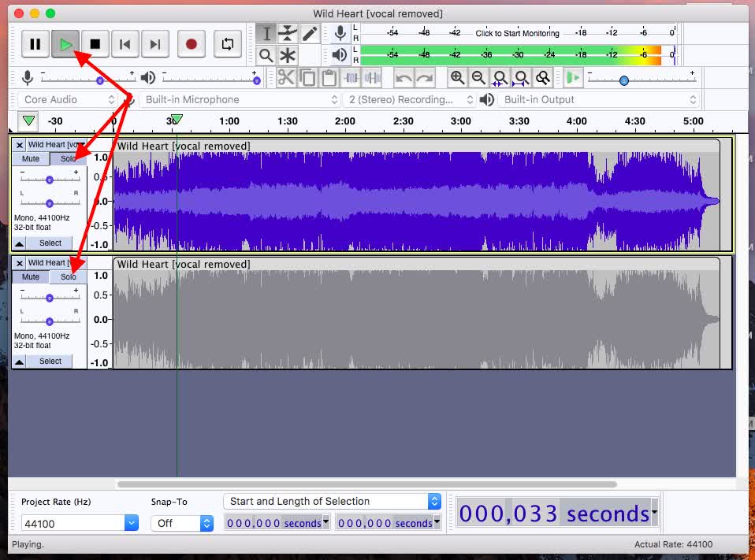
Task: Skip to the start of the project
Action: coord(125,44)
